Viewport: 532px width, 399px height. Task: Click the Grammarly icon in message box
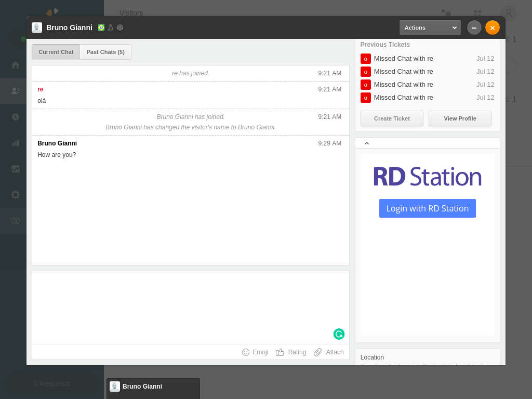point(339,334)
